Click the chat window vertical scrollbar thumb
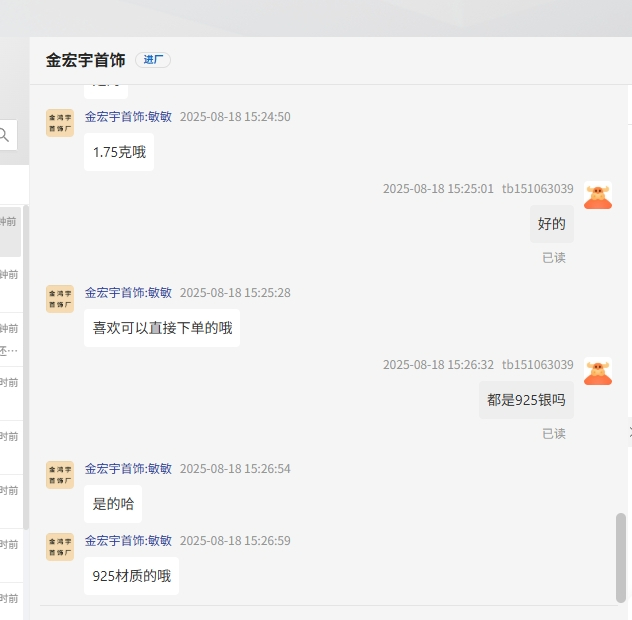 (621, 557)
